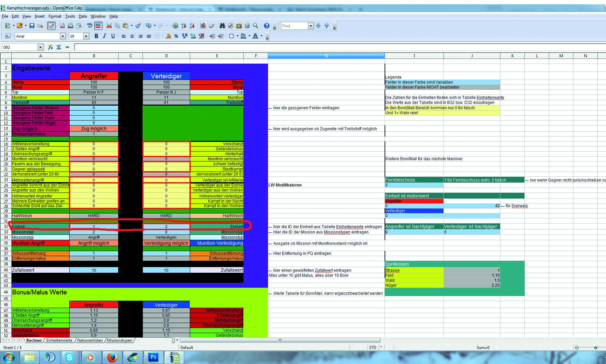Toggle AutoSpellcheck on or off
This screenshot has height=364, width=606.
point(98,26)
